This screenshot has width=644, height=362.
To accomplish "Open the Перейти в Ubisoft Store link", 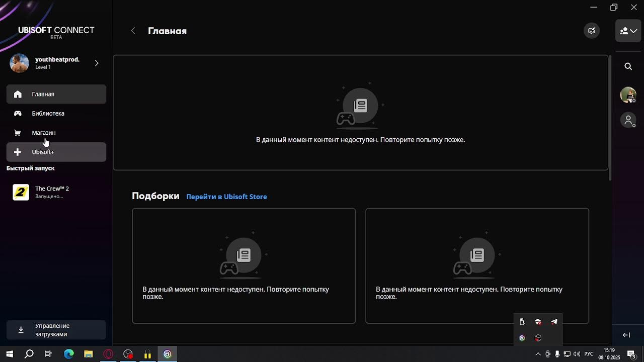I will coord(226,197).
